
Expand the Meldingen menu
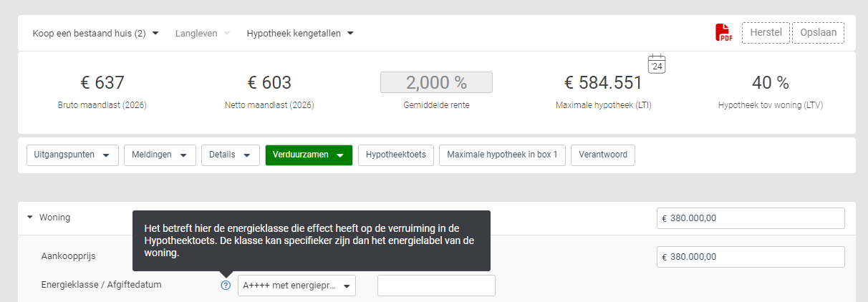tap(160, 155)
